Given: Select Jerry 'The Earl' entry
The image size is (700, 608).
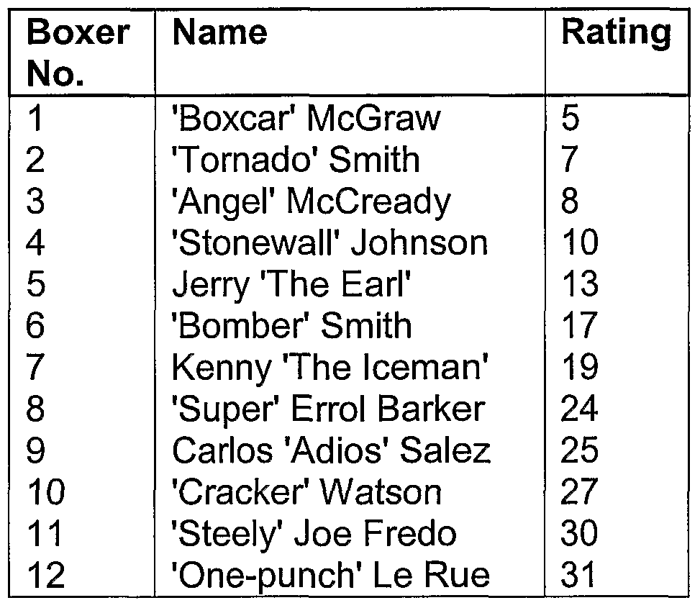Looking at the screenshot, I should [291, 285].
